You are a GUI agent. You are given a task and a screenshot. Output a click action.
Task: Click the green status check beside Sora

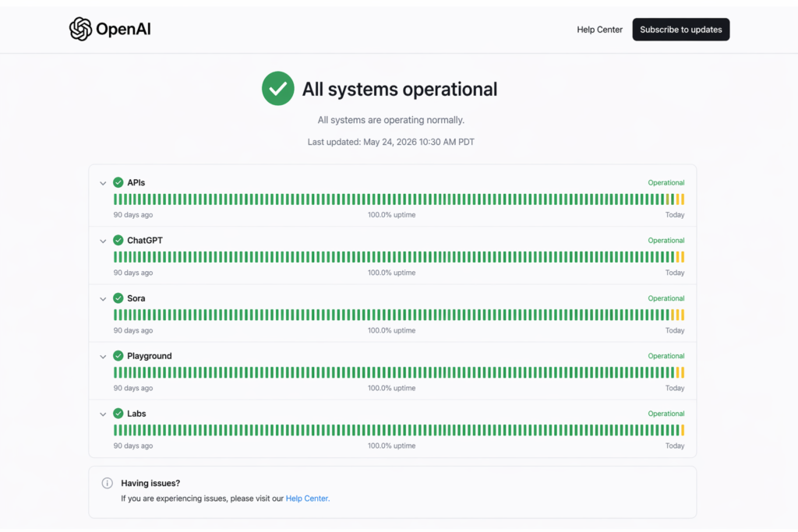coord(118,298)
